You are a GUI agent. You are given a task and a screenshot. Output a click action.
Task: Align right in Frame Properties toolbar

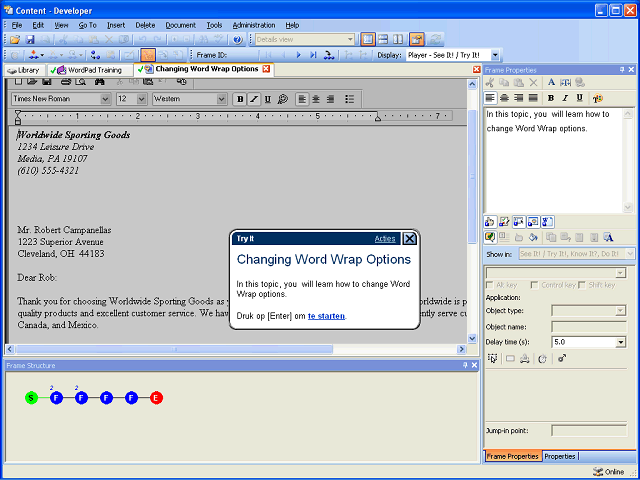point(518,98)
